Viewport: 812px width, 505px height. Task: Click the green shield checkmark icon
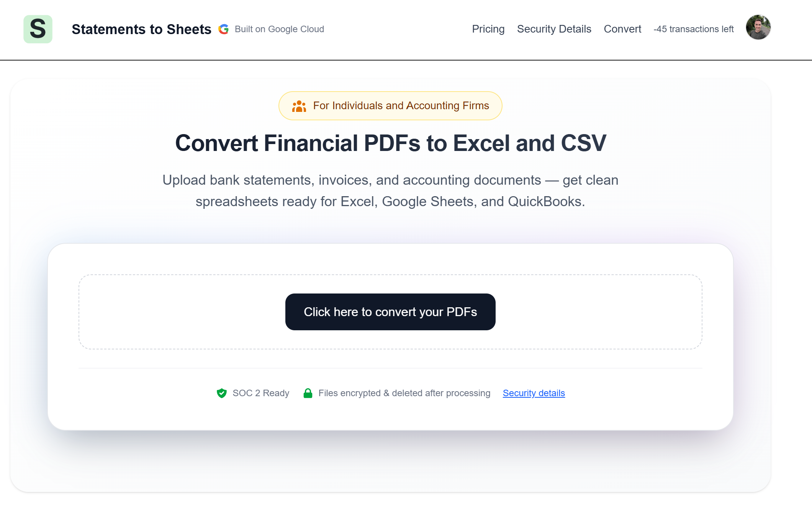222,393
